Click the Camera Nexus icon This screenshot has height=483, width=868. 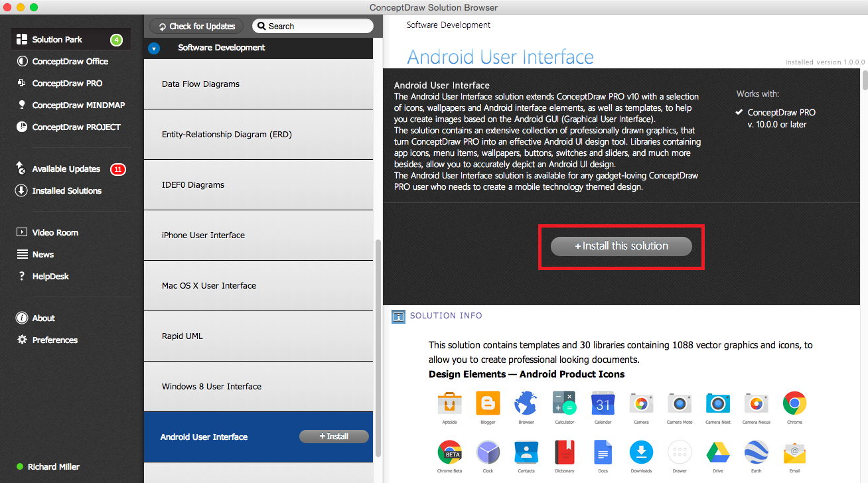tap(757, 403)
